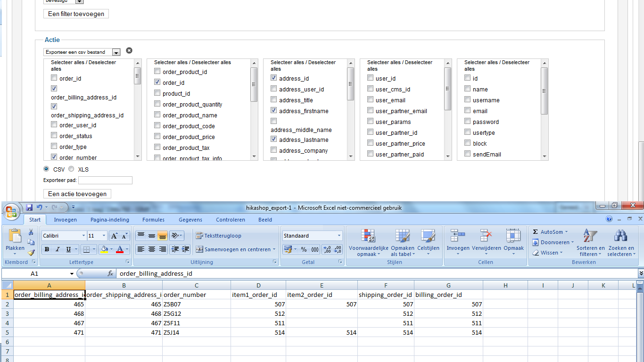The image size is (644, 362).
Task: Switch to the Formules ribbon tab
Action: pyautogui.click(x=153, y=220)
